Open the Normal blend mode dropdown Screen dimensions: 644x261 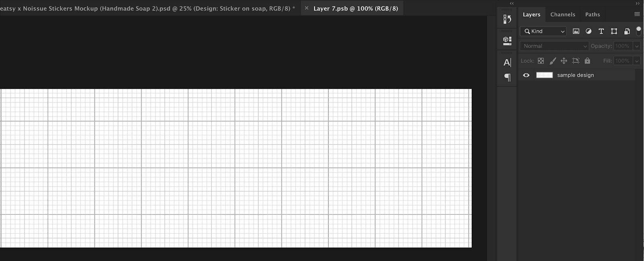[555, 46]
